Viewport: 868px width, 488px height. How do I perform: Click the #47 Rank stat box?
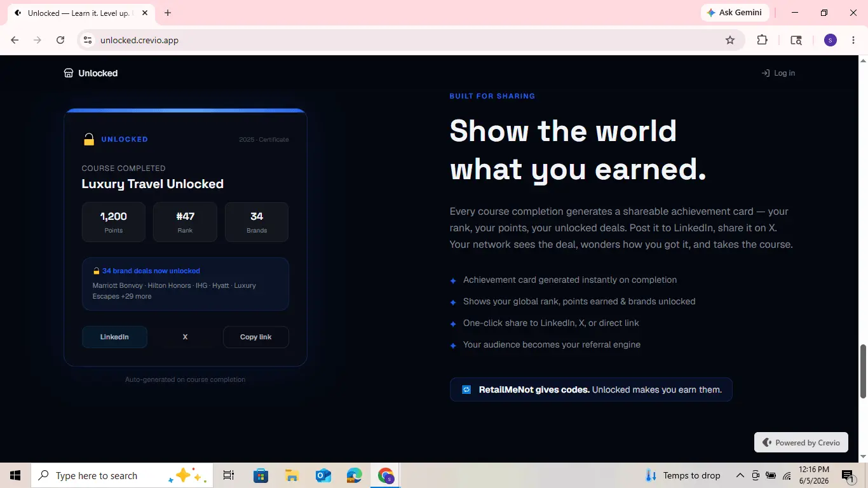pyautogui.click(x=185, y=222)
